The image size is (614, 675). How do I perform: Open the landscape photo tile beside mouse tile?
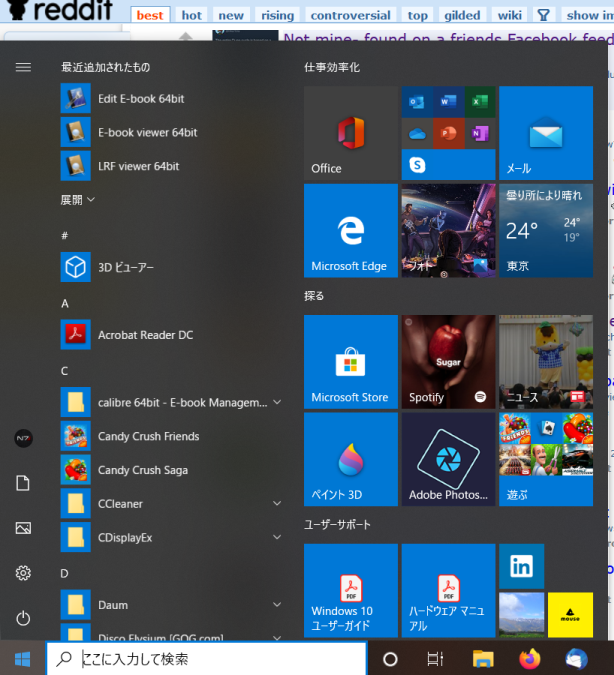tap(521, 615)
